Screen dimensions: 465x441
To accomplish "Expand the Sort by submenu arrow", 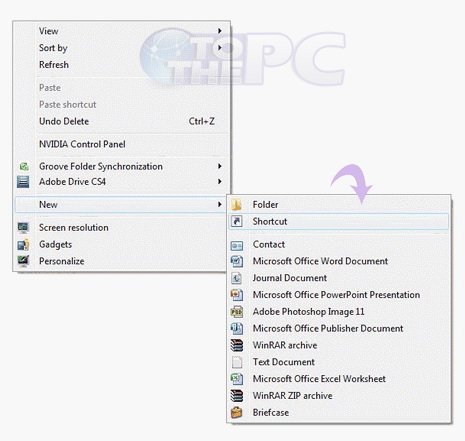I will click(220, 48).
